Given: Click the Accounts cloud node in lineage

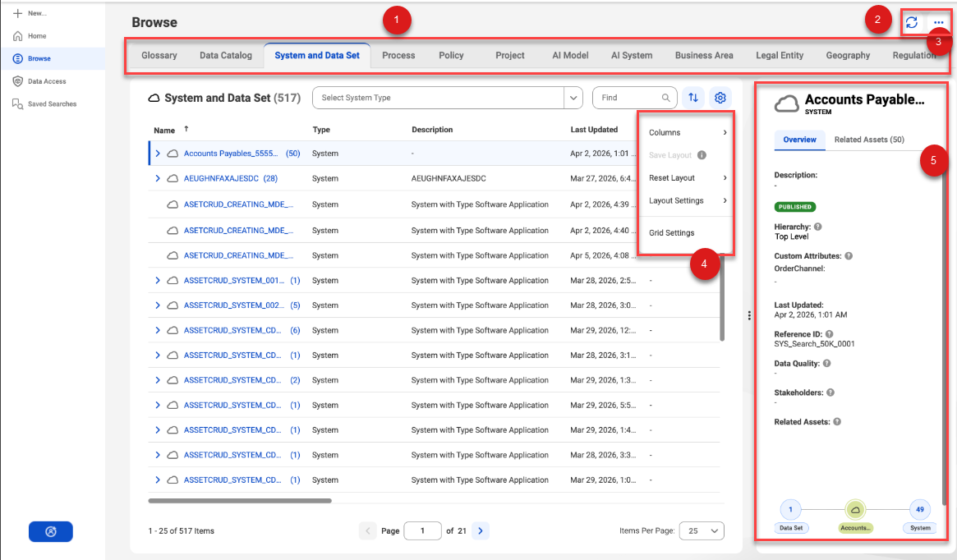Looking at the screenshot, I should 855,509.
